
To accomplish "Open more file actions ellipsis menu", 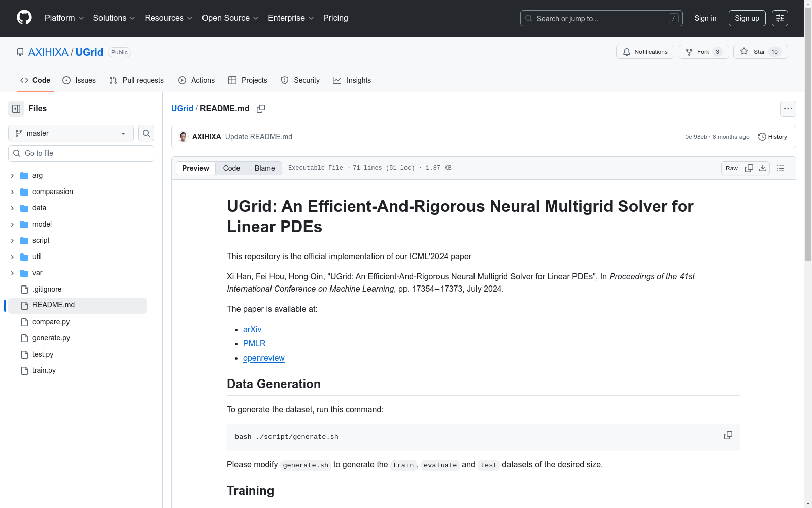I will point(788,109).
